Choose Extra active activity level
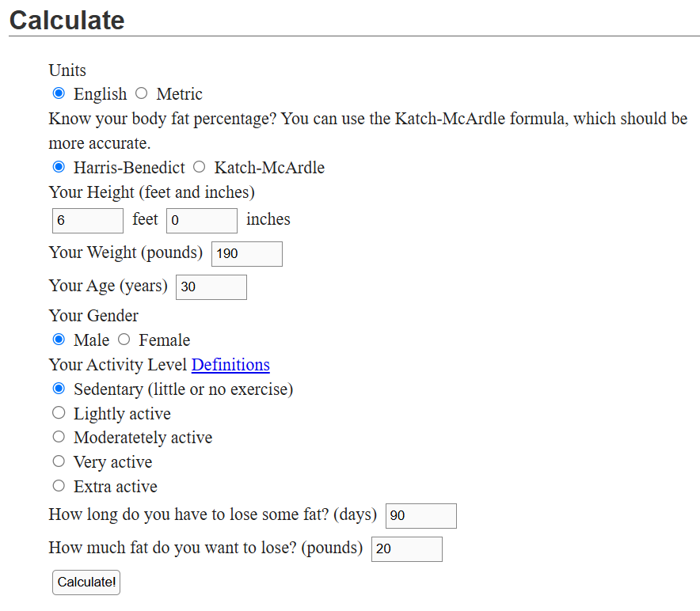Screen dimensions: 700x611 59,486
